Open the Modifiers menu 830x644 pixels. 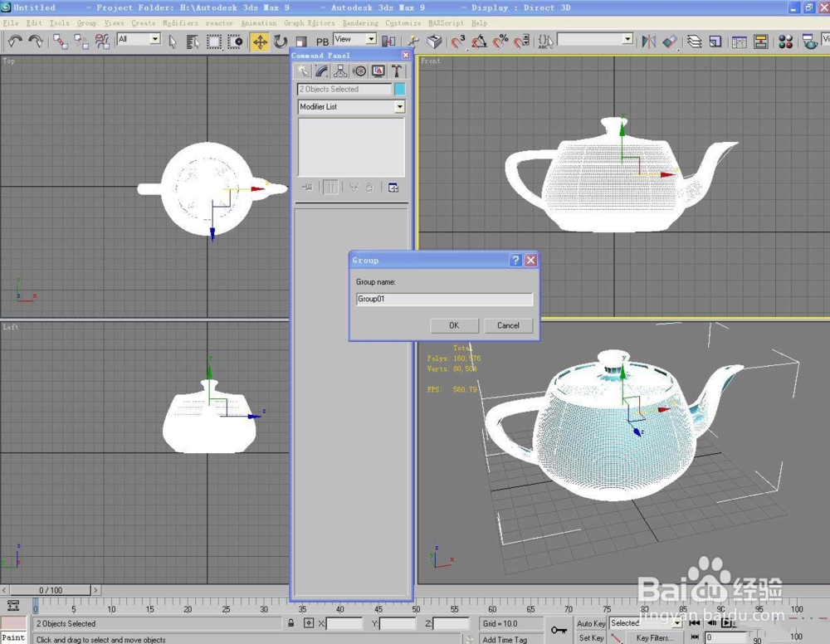(180, 23)
